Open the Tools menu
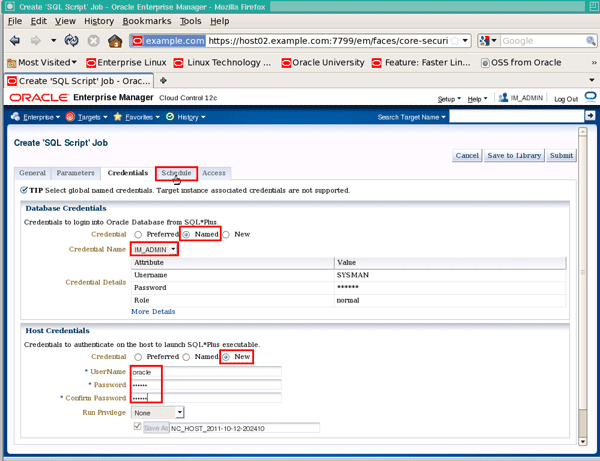This screenshot has width=600, height=461. [x=191, y=21]
